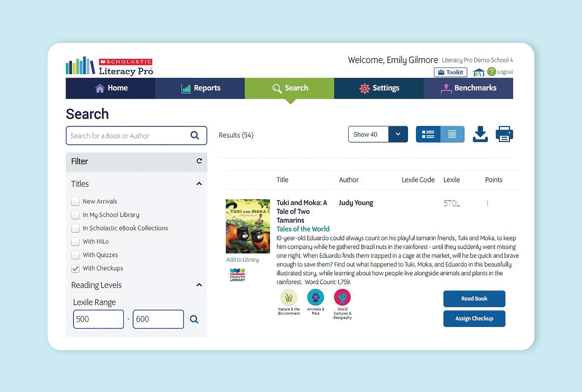Collapse the Reading Levels section
The image size is (582, 392).
coord(199,285)
